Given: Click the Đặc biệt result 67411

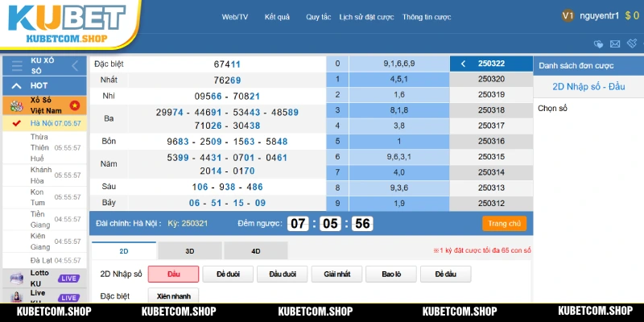Looking at the screenshot, I should click(227, 64).
